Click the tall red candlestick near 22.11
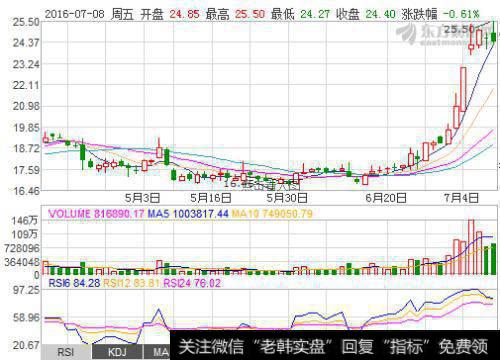The image size is (500, 360). [463, 89]
